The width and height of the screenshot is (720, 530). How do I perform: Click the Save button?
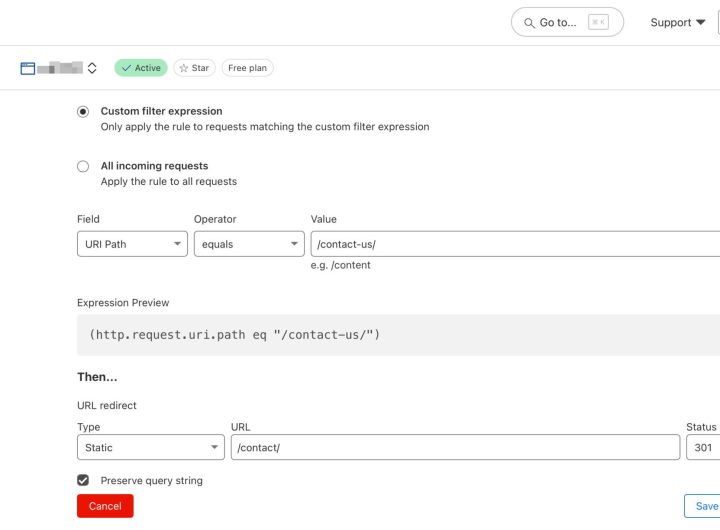coord(703,506)
